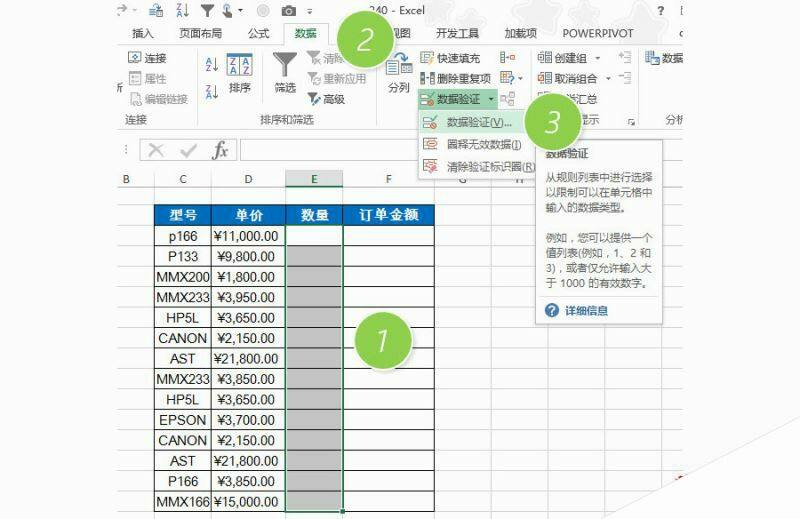Click the 编辑链接 edit links button
Screen dimensions: 800x519
click(x=159, y=99)
